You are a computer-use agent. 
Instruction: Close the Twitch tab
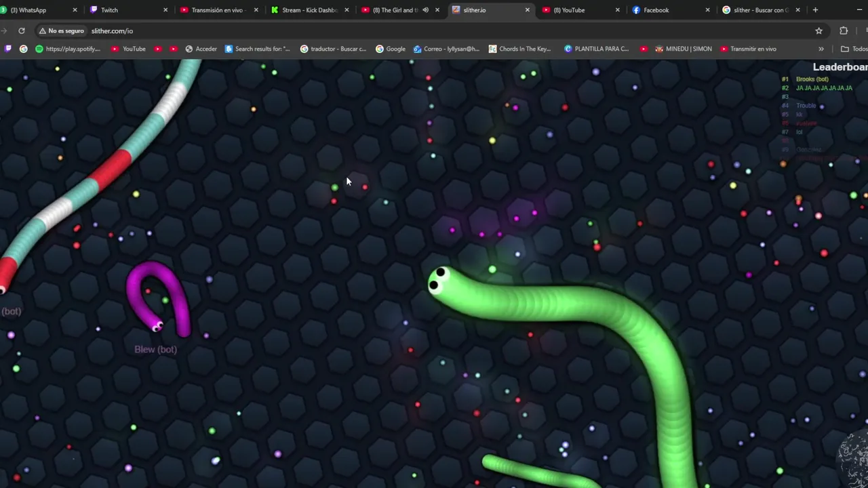point(165,10)
